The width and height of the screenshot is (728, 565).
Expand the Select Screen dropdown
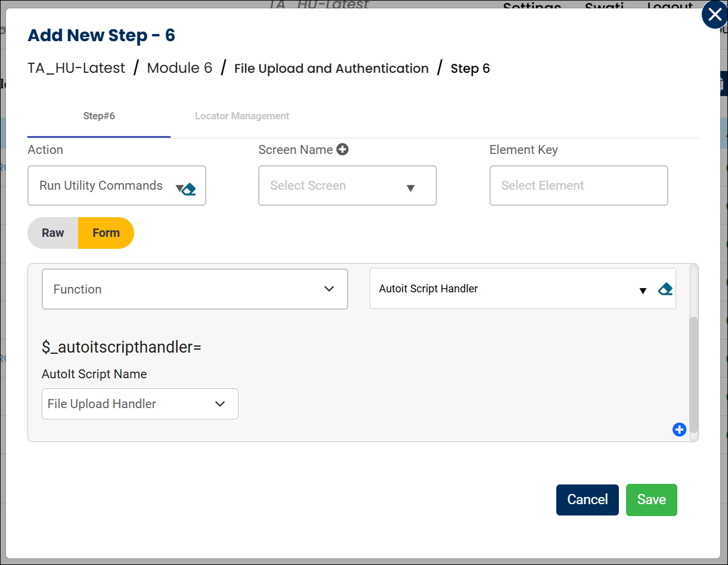(347, 186)
